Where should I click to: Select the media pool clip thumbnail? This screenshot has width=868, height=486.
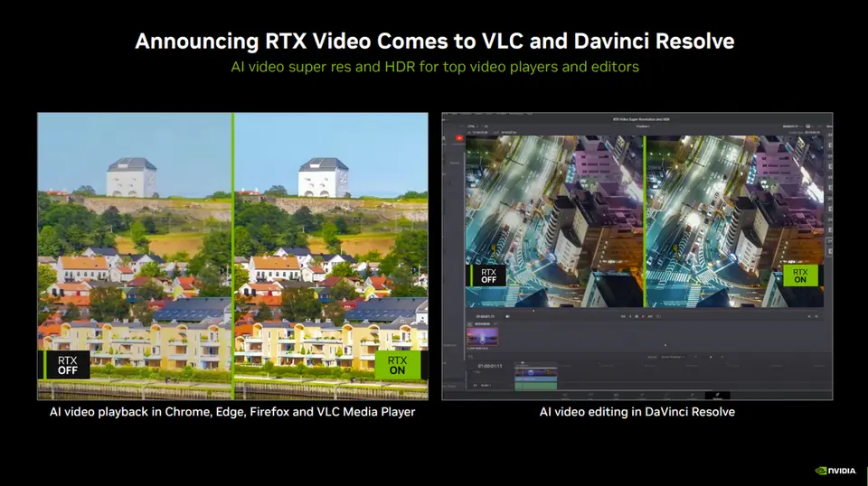(483, 336)
